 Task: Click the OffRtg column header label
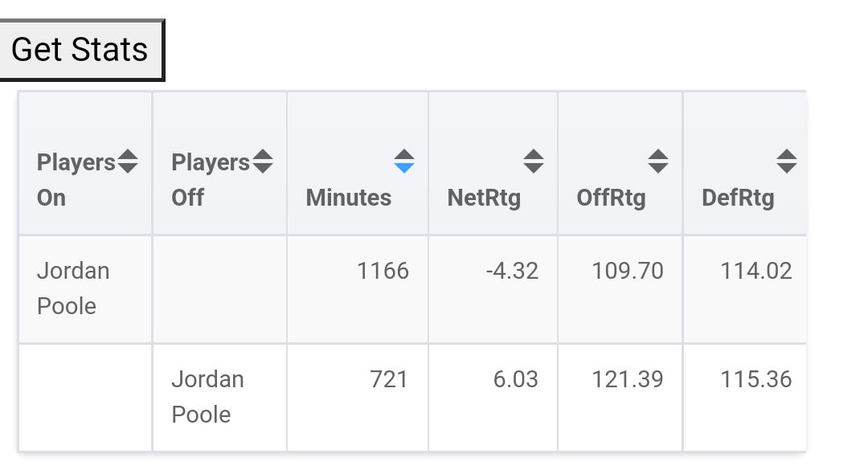[x=611, y=198]
